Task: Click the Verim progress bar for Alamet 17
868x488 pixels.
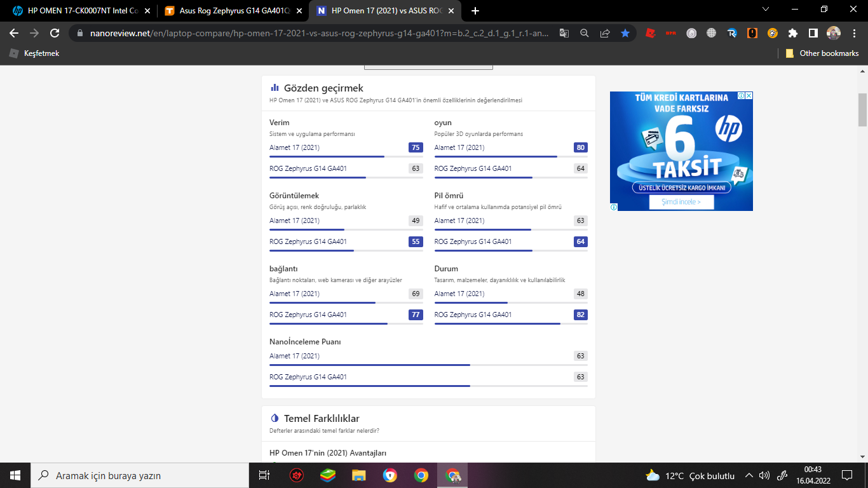Action: point(346,156)
